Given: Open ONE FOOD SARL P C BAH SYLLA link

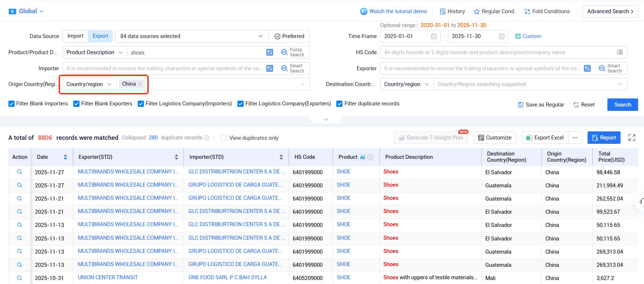Looking at the screenshot, I should tap(227, 277).
